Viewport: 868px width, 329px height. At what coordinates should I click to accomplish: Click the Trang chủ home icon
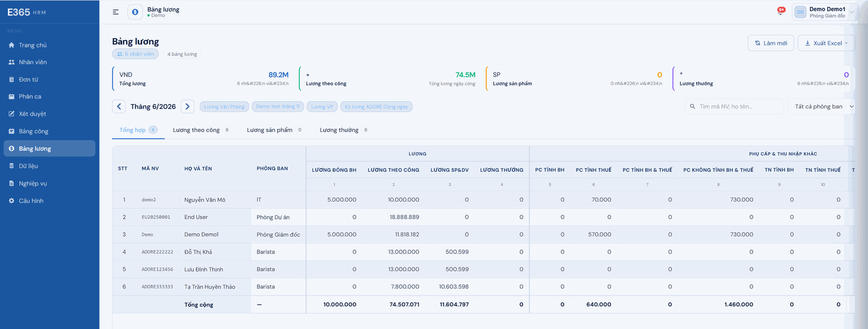tap(11, 45)
